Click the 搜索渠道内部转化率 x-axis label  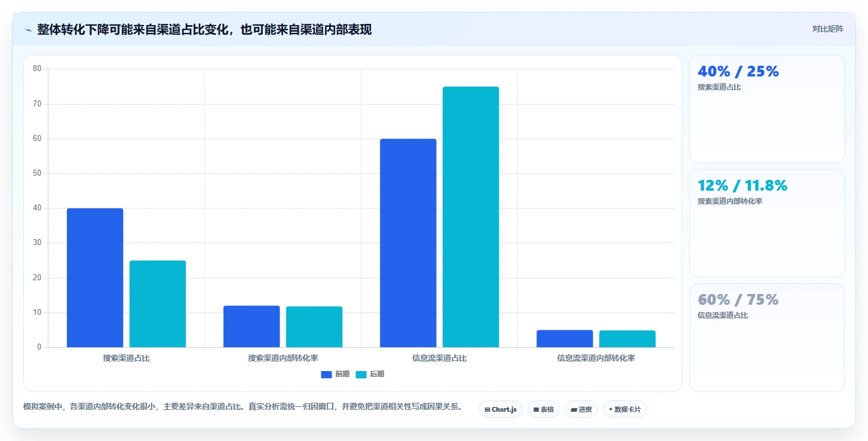[283, 359]
